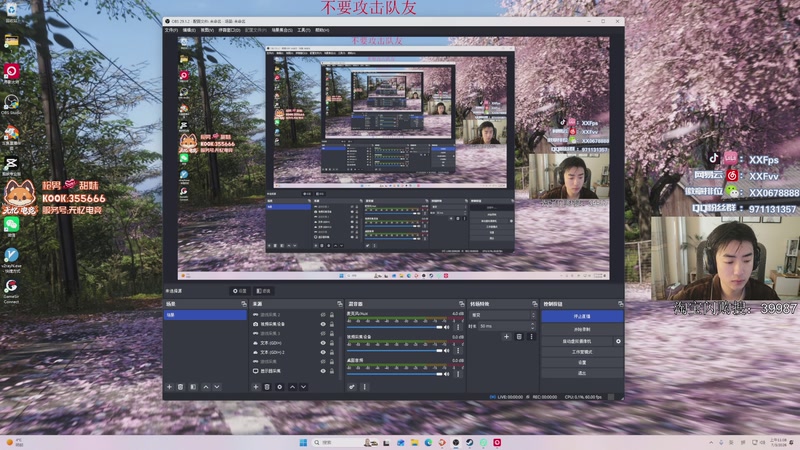This screenshot has width=800, height=450.
Task: Toggle lock on 显示器采集 source
Action: (x=332, y=371)
